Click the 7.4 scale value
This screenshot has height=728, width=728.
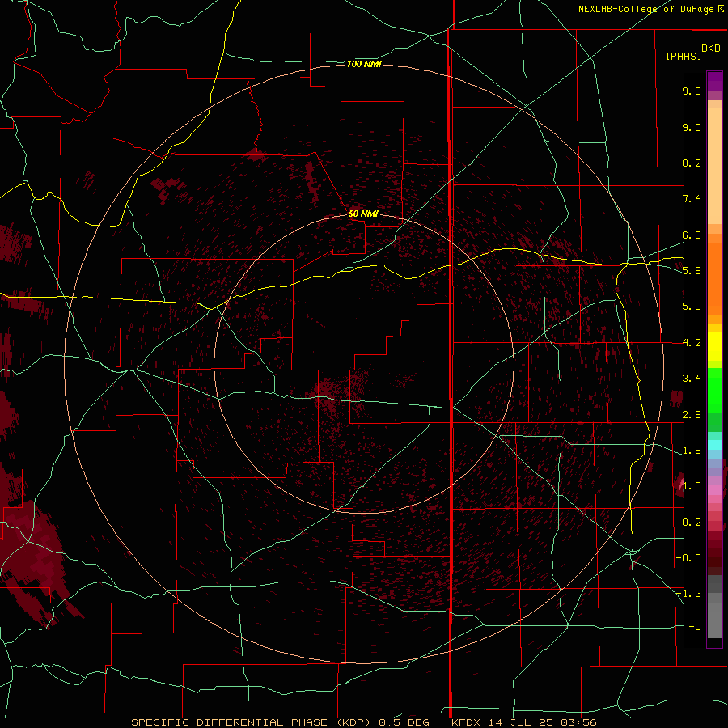[x=692, y=199]
